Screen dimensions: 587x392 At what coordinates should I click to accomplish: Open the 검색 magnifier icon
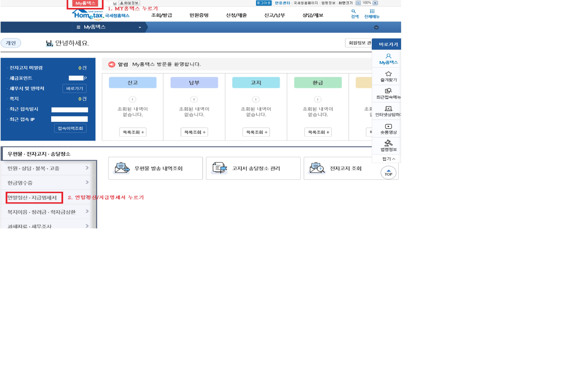click(x=353, y=11)
